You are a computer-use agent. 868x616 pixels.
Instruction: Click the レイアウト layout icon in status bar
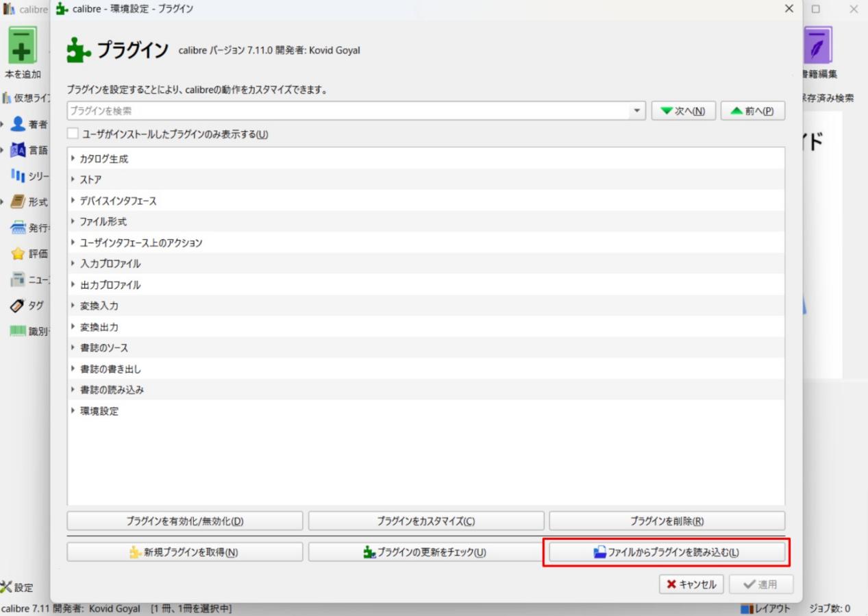[x=747, y=608]
